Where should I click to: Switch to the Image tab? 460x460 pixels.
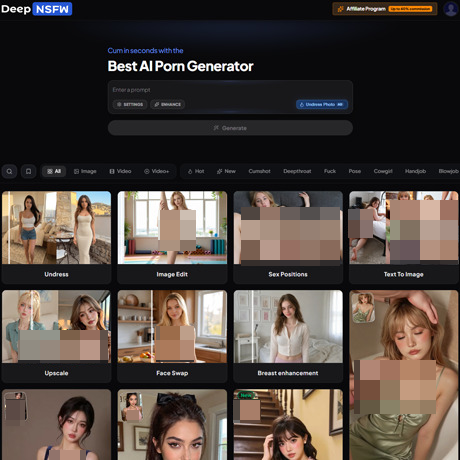click(x=85, y=171)
